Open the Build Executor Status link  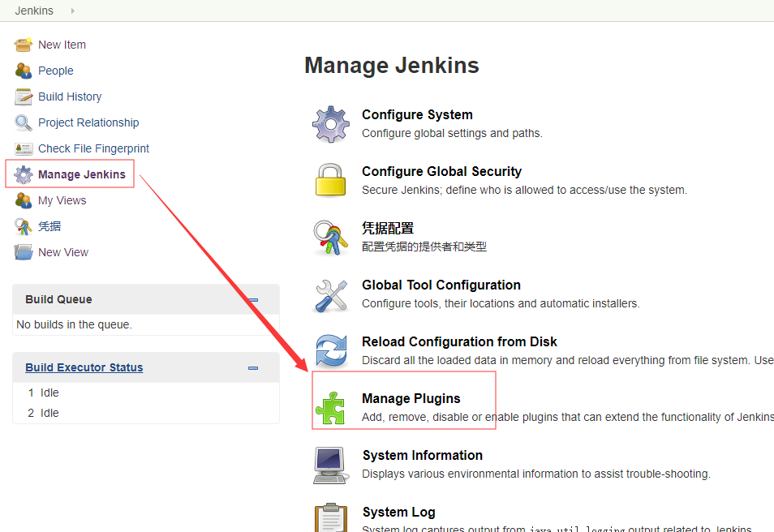84,367
